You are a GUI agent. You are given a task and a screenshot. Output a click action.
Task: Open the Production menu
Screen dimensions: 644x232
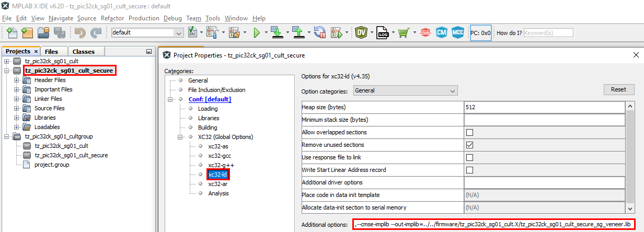coord(144,18)
